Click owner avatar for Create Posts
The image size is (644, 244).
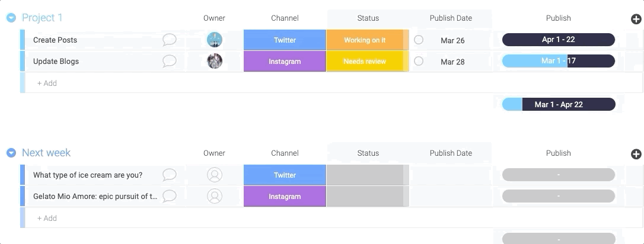click(214, 40)
